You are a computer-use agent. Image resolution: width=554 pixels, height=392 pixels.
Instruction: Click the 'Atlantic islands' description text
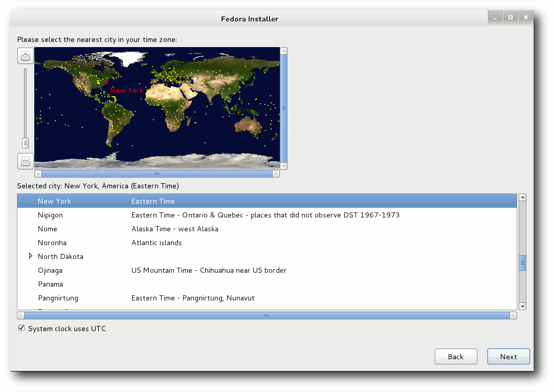pos(157,243)
